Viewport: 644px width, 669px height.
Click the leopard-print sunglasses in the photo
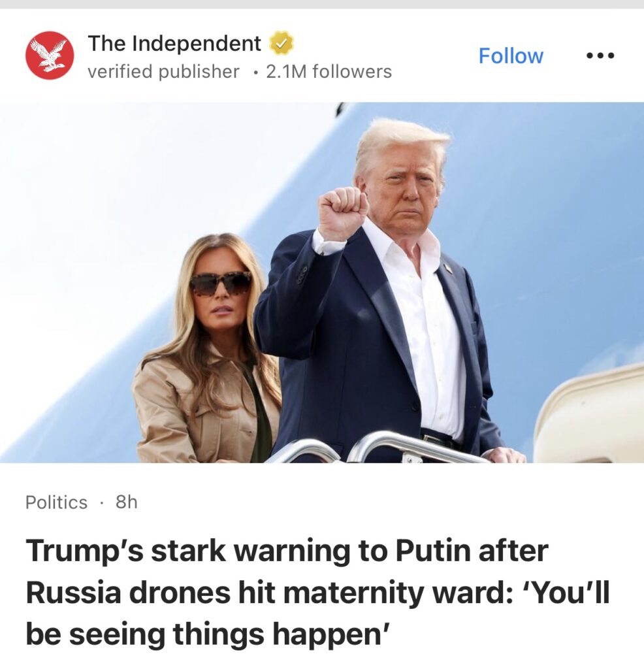pyautogui.click(x=221, y=284)
